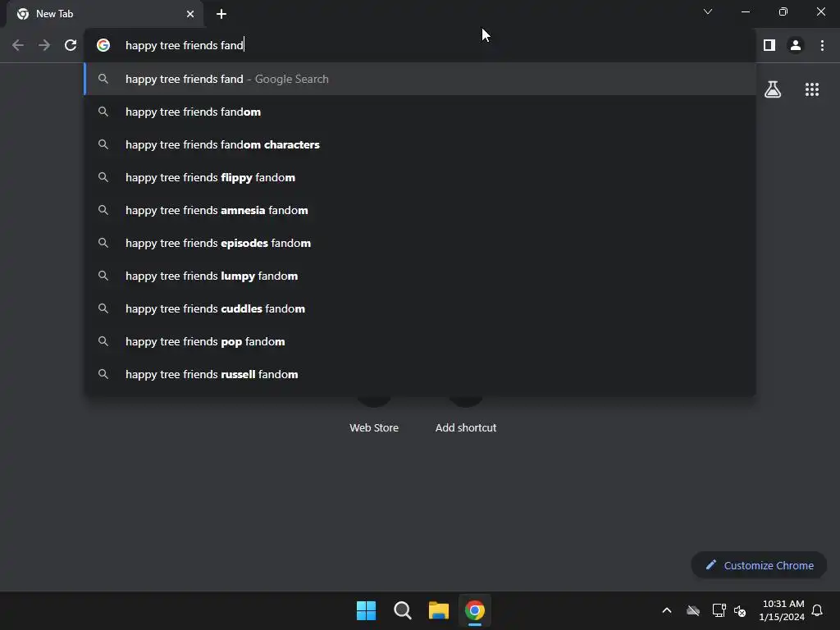Viewport: 840px width, 630px height.
Task: Show hidden system tray icons
Action: pos(667,610)
